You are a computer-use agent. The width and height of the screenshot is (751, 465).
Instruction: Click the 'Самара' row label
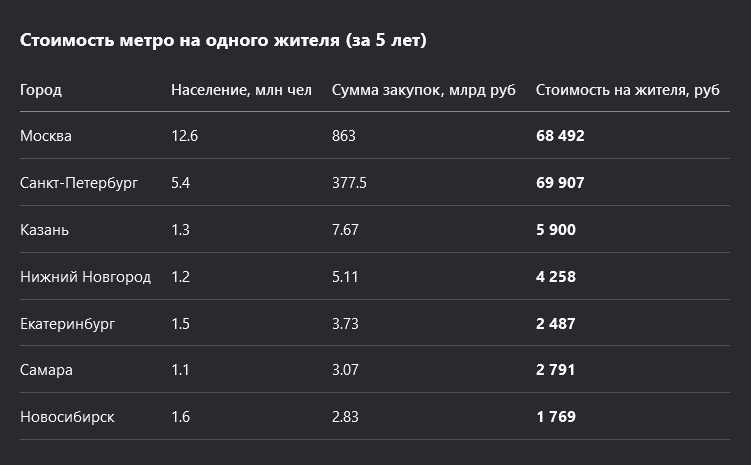tap(46, 370)
